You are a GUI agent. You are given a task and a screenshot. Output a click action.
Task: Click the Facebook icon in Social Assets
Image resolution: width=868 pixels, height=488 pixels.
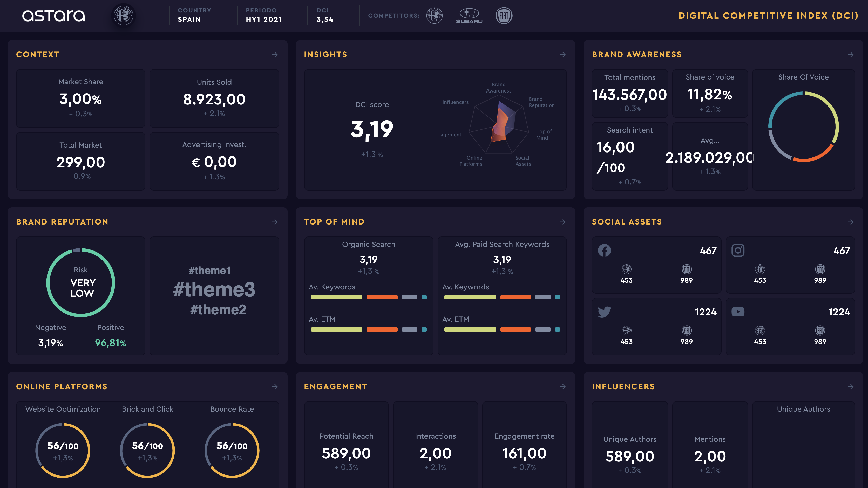click(604, 250)
